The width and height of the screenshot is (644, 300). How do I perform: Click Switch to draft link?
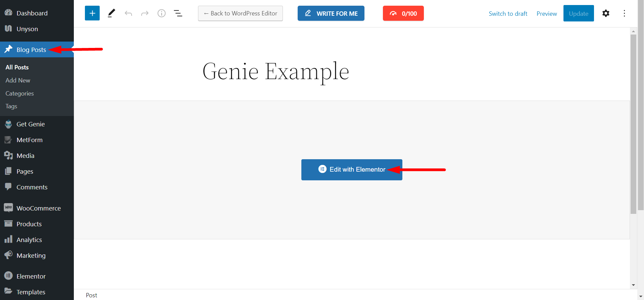pos(508,14)
